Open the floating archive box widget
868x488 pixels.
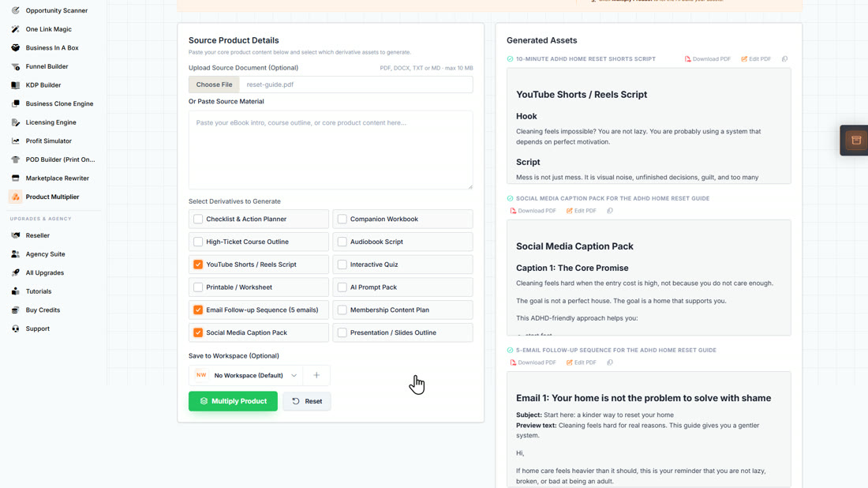pyautogui.click(x=856, y=140)
